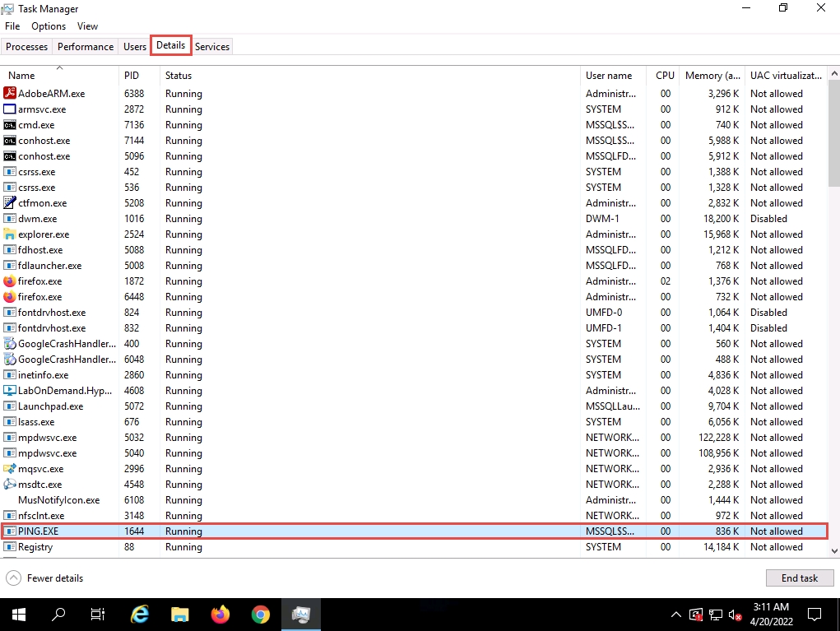Show hidden system tray icons
This screenshot has height=631, width=840.
pyautogui.click(x=676, y=615)
